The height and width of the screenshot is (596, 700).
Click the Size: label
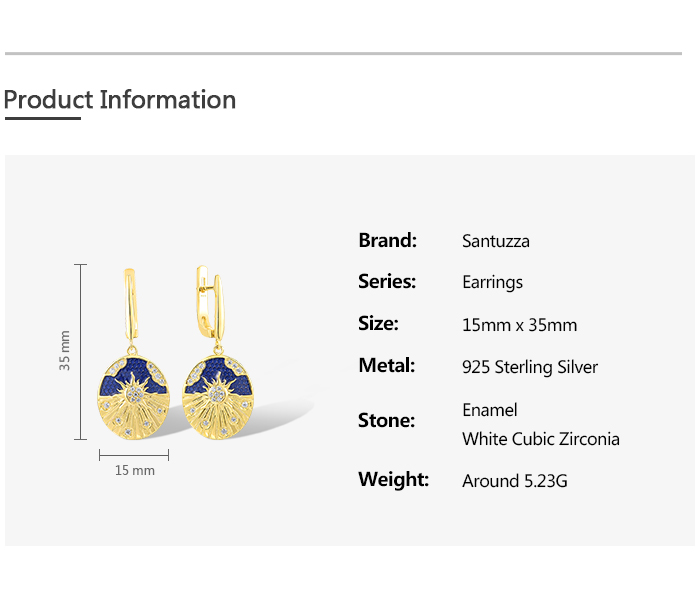pos(378,324)
